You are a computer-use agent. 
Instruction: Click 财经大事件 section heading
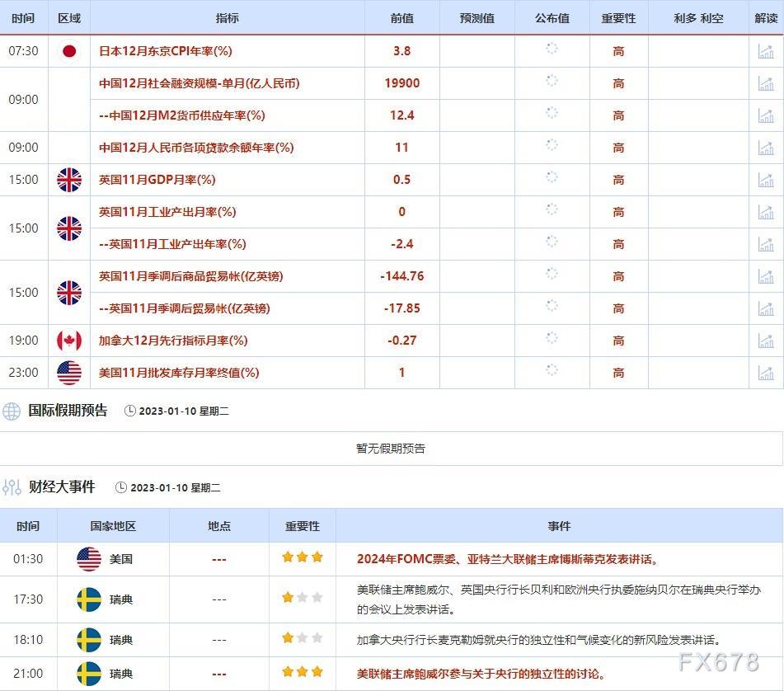[62, 487]
